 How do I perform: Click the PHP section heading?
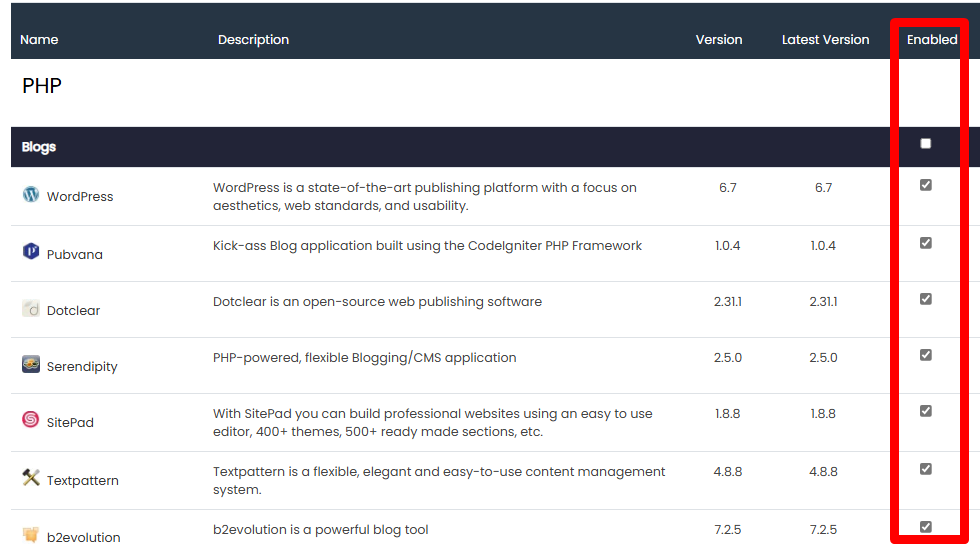(42, 86)
